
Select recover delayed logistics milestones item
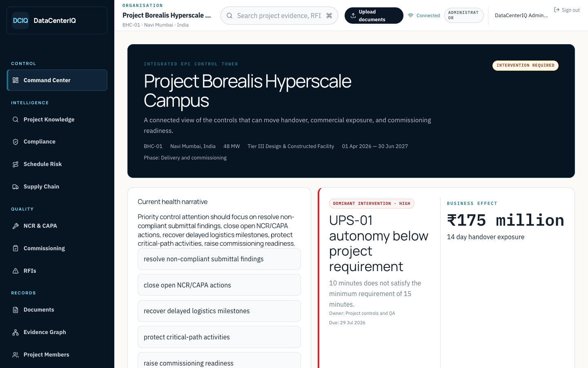219,311
